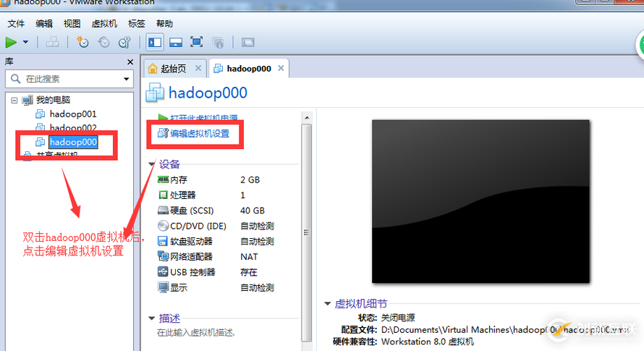The height and width of the screenshot is (351, 644).
Task: Click the black VM screen thumbnail
Action: pos(480,201)
